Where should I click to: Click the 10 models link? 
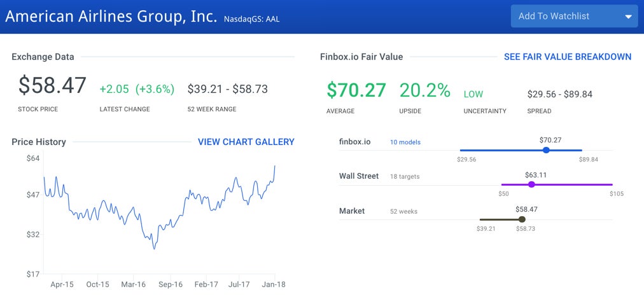[x=405, y=142]
